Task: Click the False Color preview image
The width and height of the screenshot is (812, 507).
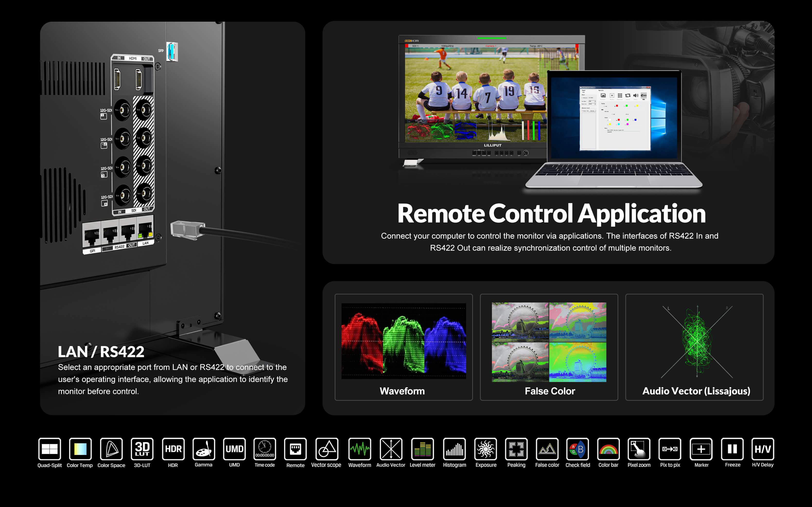Action: 549,342
